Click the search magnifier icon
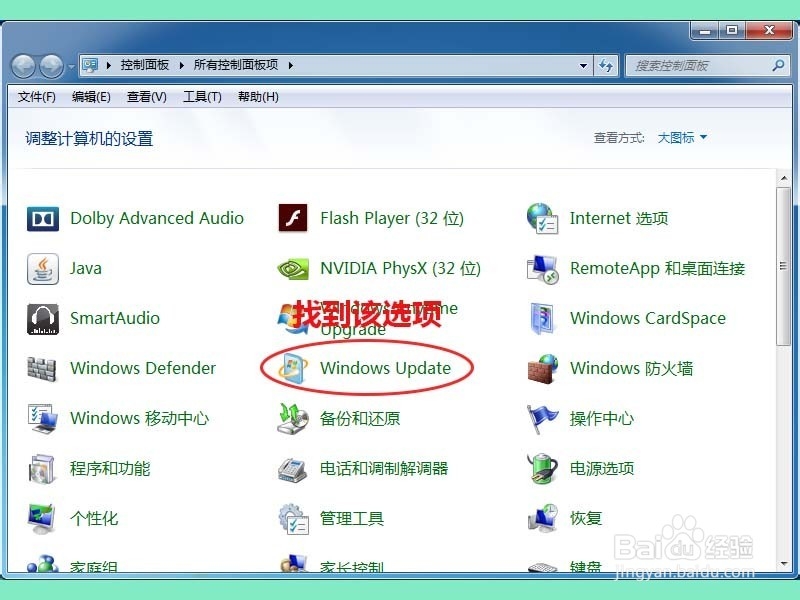800x600 pixels. tap(778, 65)
